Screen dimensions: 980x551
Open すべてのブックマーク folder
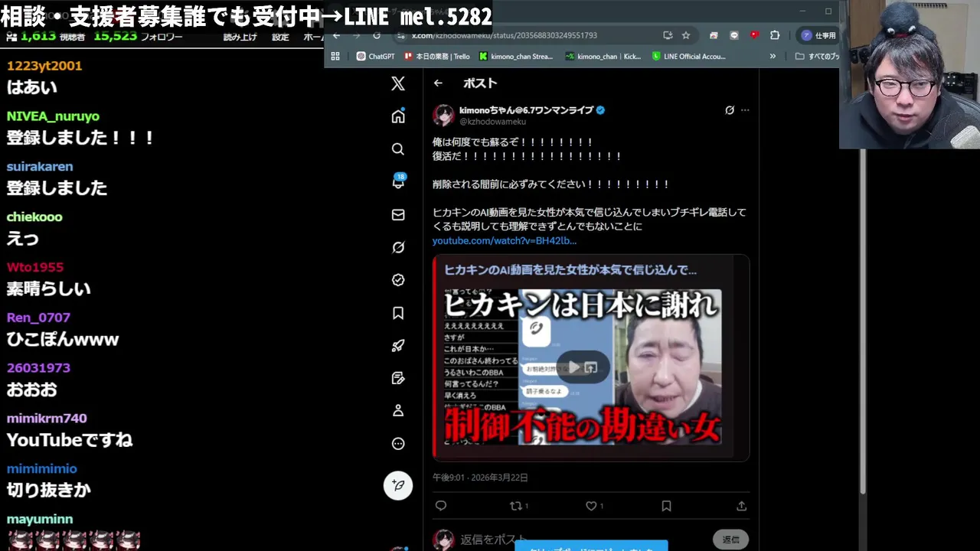click(816, 56)
